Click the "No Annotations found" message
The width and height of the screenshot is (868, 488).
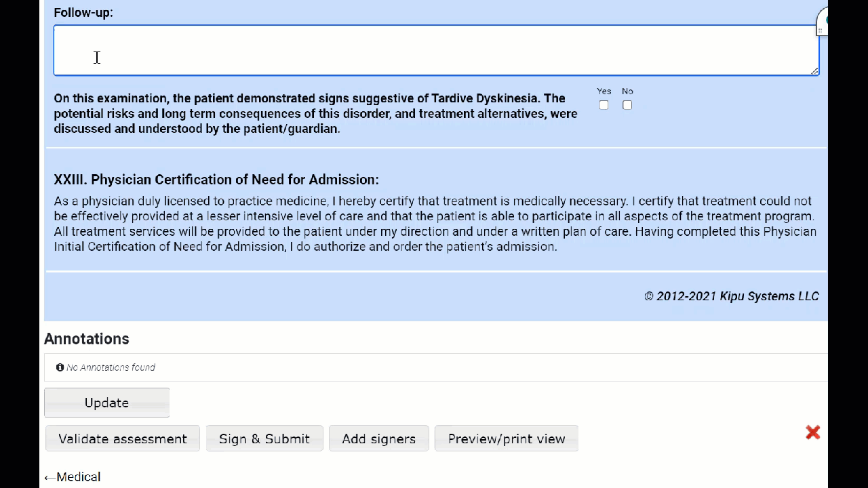111,367
